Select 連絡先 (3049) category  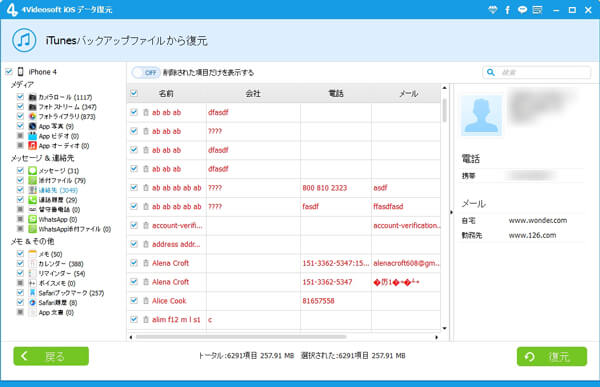pos(58,190)
